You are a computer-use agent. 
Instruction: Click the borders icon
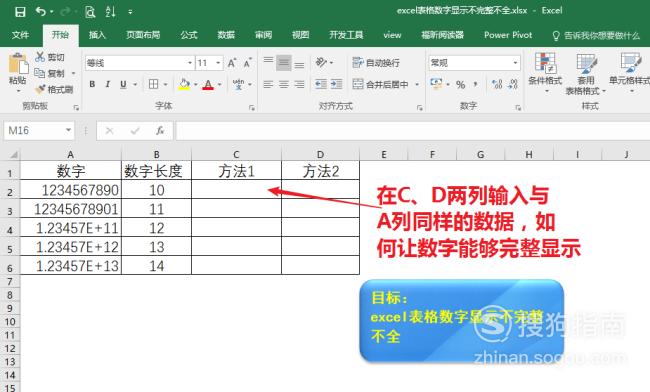click(153, 85)
